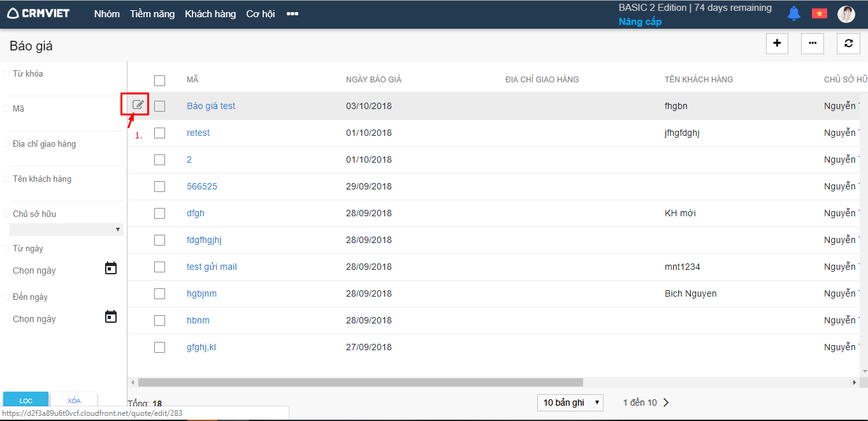Open calendar icon for Từ ngày
Screen dimensions: 868x421
[x=111, y=269]
